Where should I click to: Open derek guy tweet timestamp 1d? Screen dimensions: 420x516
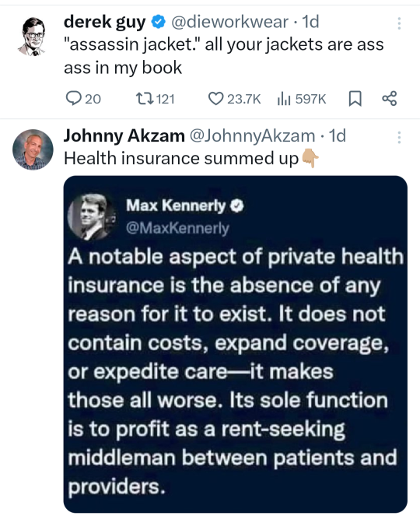pyautogui.click(x=310, y=22)
